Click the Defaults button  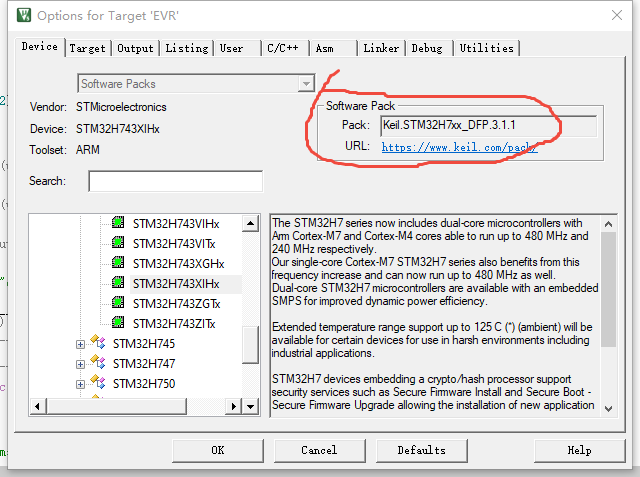(422, 450)
